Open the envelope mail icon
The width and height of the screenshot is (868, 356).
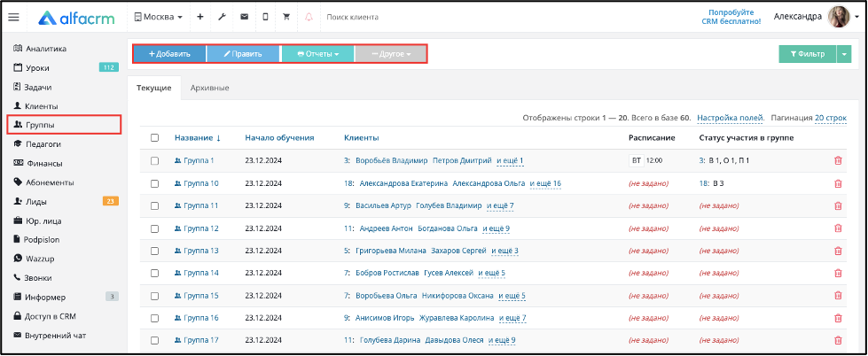tap(244, 17)
